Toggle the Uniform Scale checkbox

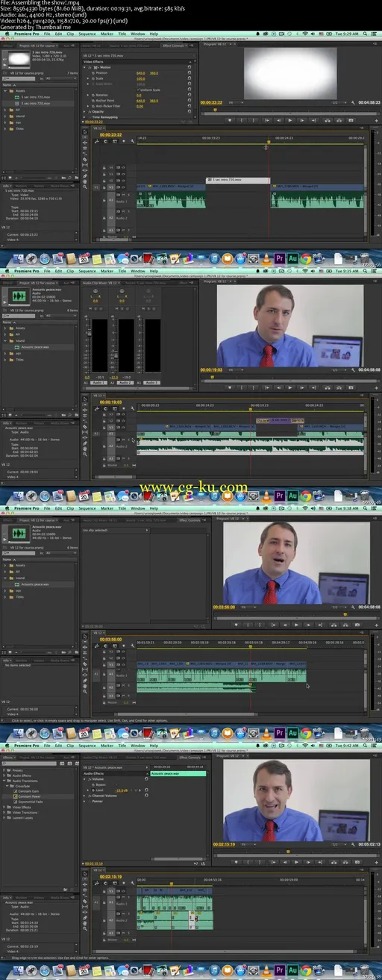tap(138, 90)
